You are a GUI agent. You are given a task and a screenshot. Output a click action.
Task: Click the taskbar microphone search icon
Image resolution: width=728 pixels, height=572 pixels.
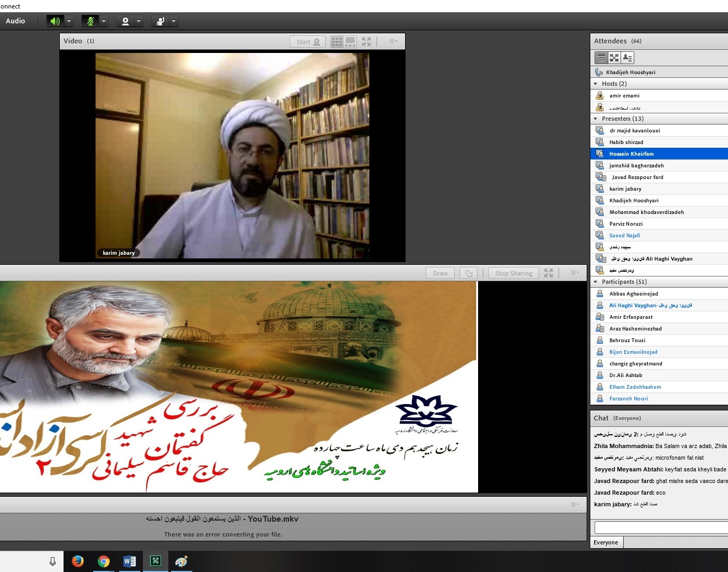tap(52, 561)
